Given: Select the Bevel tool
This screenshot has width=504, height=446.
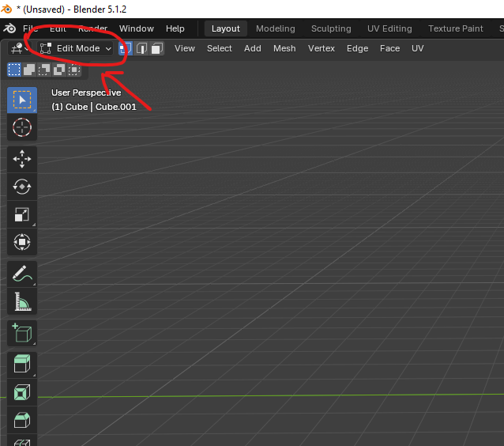Looking at the screenshot, I should click(x=22, y=420).
